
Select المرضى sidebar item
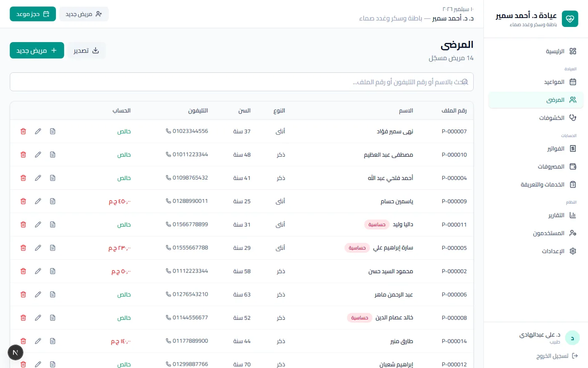pyautogui.click(x=536, y=100)
